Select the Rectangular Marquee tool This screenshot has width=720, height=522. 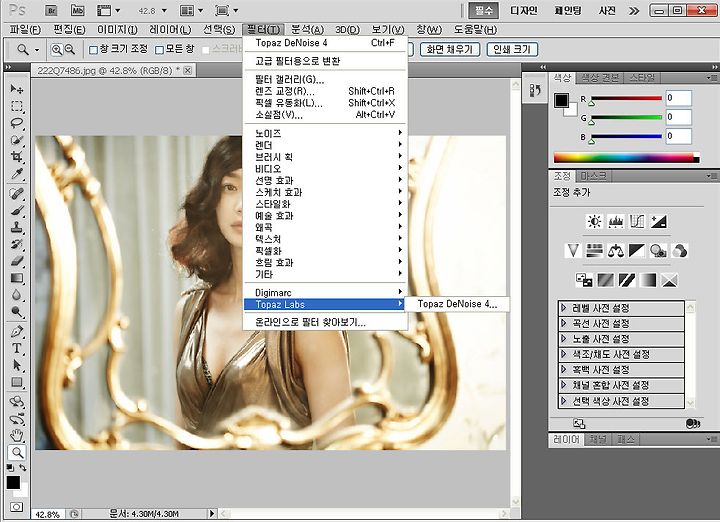pos(17,106)
